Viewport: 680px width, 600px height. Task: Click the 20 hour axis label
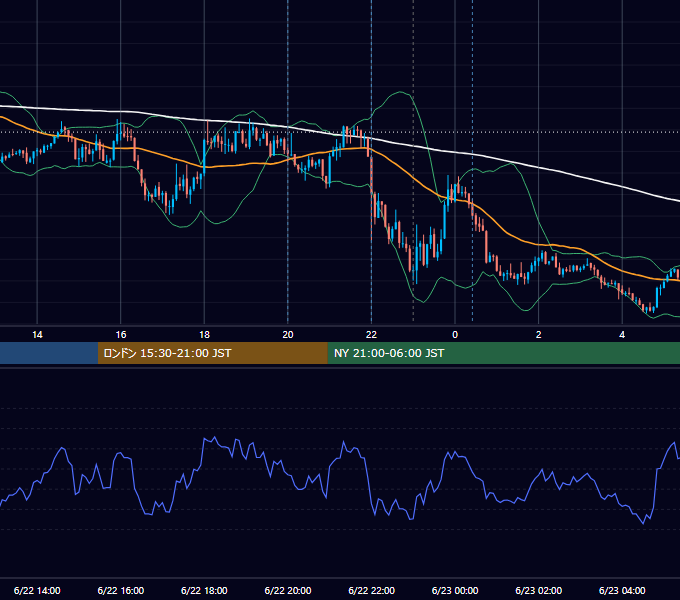point(288,335)
